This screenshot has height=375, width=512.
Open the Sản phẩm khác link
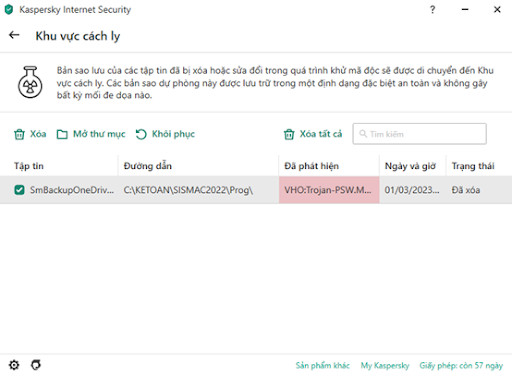click(x=322, y=366)
